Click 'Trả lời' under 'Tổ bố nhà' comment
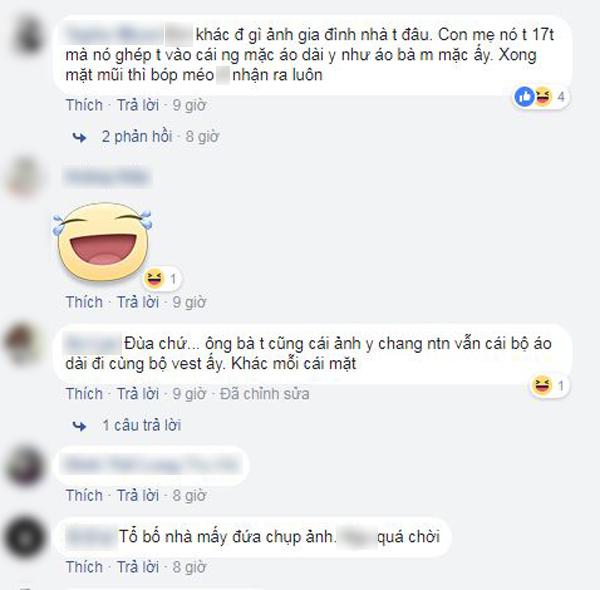This screenshot has height=590, width=600. [138, 567]
